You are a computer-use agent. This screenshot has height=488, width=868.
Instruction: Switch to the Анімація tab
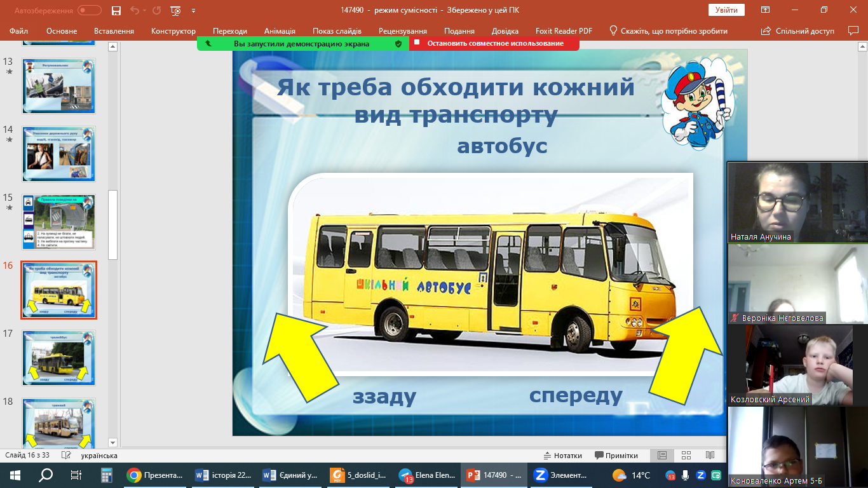(x=280, y=30)
